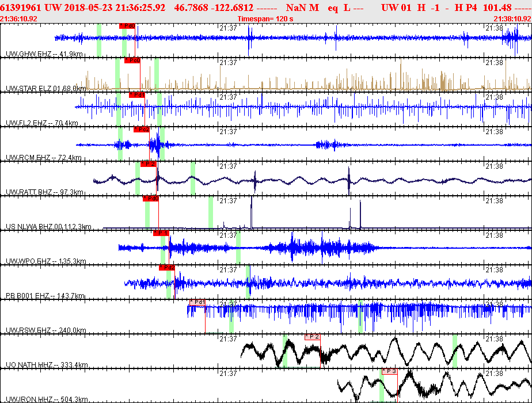Image resolution: width=532 pixels, height=403 pixels.
Task: Click the PB.B001.EHZ -- 143.7km channel label
Action: click(x=45, y=296)
